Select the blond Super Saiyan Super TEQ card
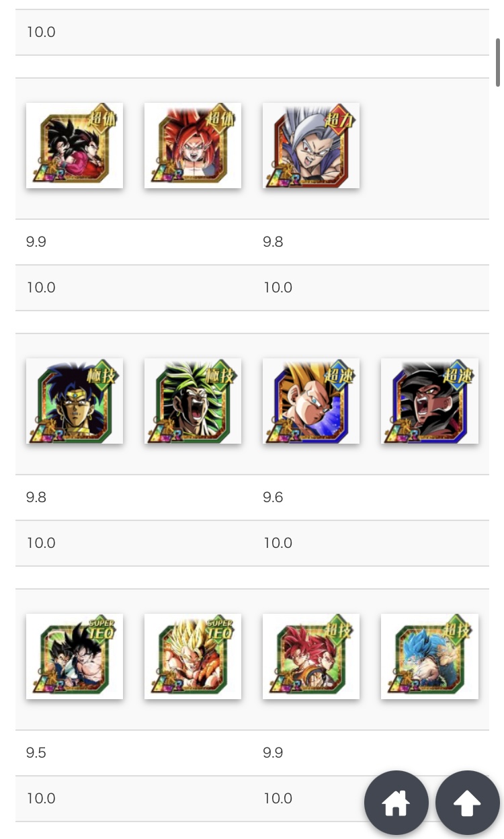Viewport: 504px width, 839px height. [x=193, y=656]
